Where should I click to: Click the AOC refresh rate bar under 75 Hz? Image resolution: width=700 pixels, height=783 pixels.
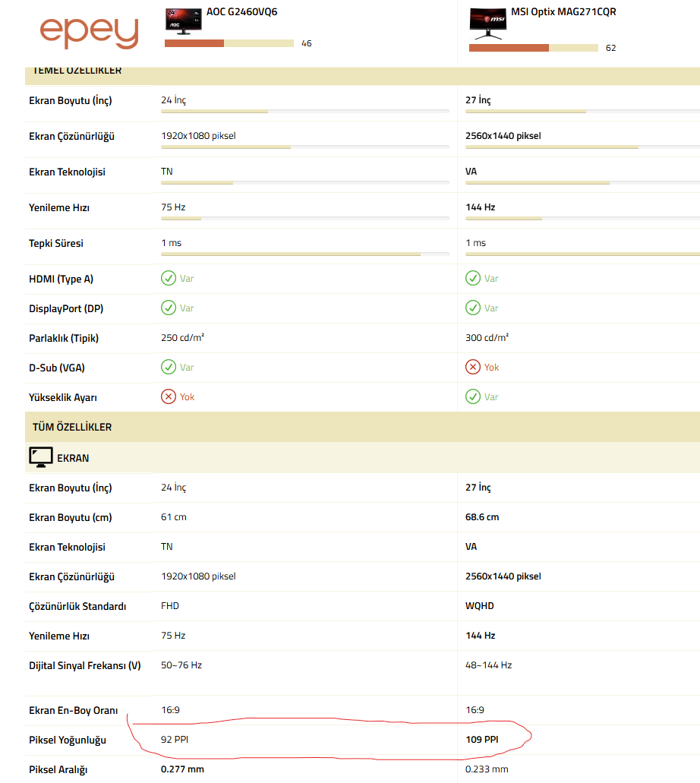(305, 219)
